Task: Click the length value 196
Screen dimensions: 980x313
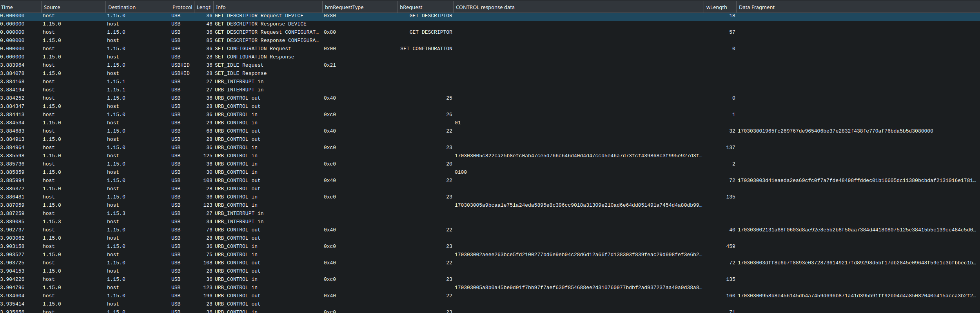Action: point(208,296)
